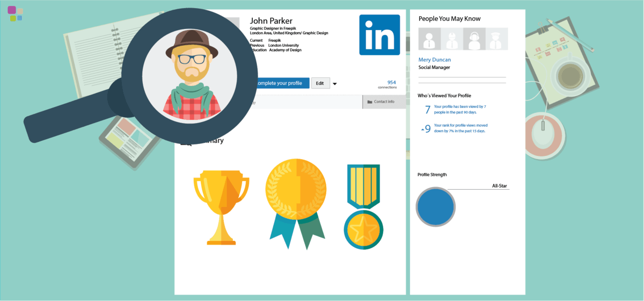Click the blue Profile Strength circle
Screen dimensions: 644x301
(436, 206)
